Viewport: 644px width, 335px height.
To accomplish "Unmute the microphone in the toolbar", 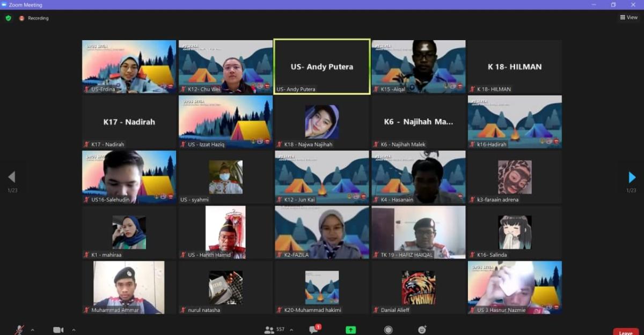I will tap(19, 330).
